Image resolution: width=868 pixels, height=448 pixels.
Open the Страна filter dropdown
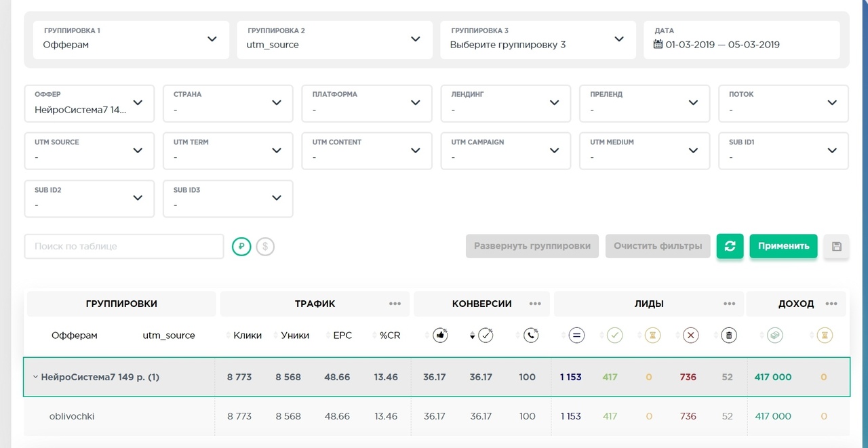click(x=228, y=104)
